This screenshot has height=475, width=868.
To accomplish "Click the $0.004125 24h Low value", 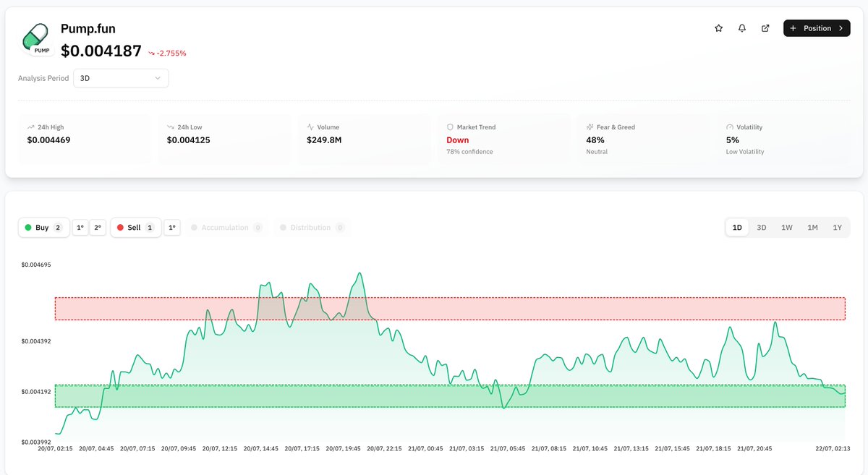I will pyautogui.click(x=188, y=140).
